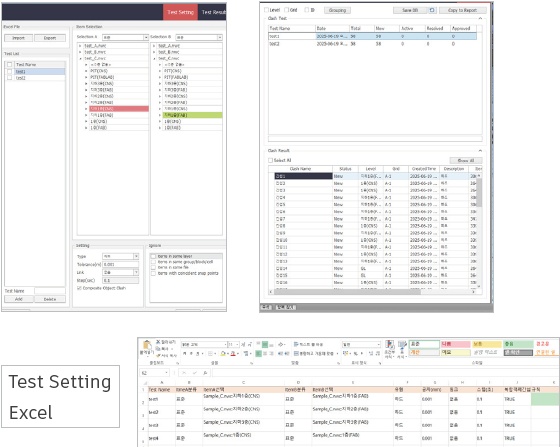Screen dimensions: 560x447
Task: Enable the Level checkbox
Action: click(266, 10)
